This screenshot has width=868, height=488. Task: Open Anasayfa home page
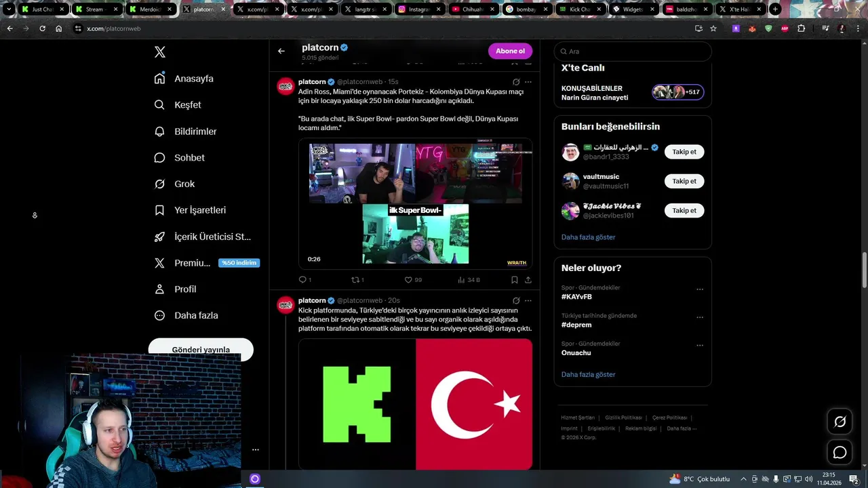(184, 79)
